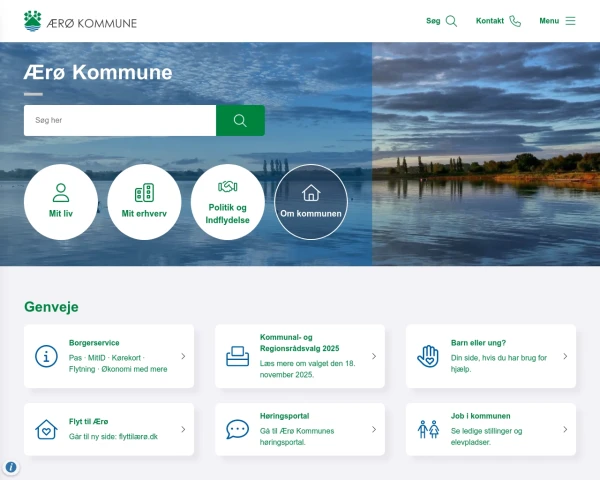
Task: Open the Borgerservice shortcut card
Action: tap(109, 356)
